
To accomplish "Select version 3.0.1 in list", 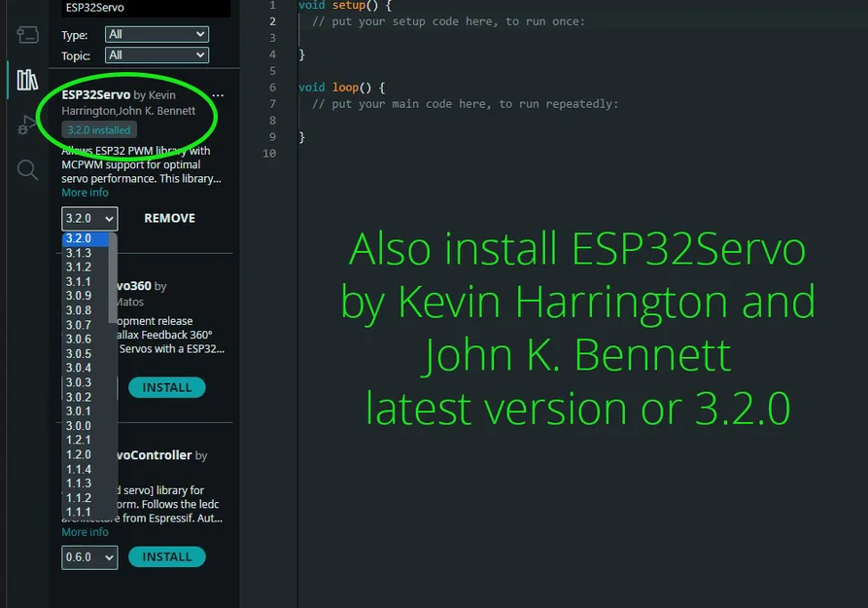I will [x=86, y=411].
